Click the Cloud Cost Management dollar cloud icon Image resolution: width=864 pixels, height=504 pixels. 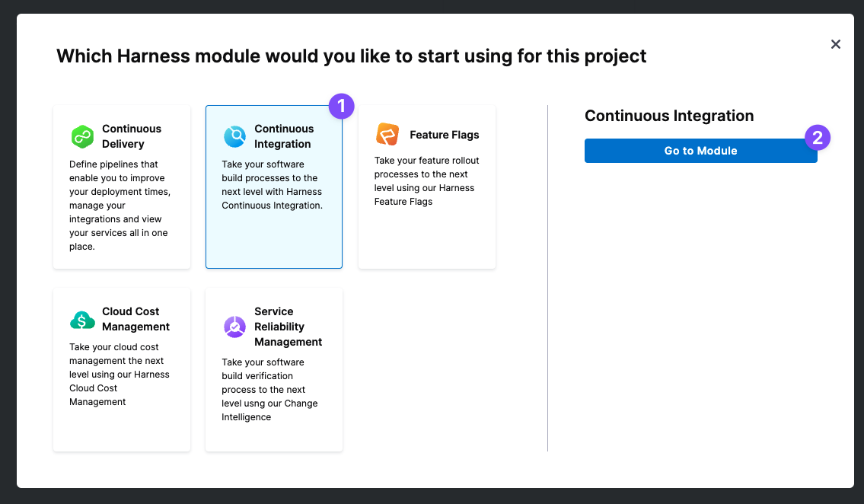click(83, 320)
